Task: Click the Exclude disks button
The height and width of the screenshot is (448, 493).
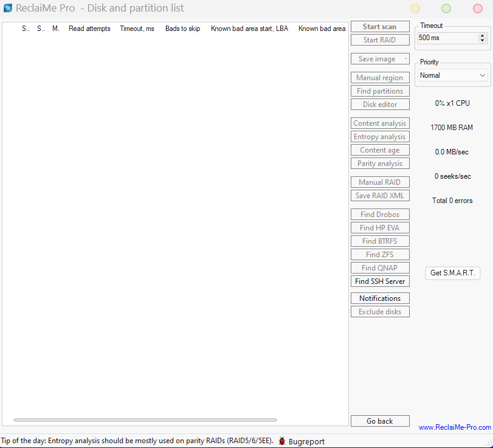Action: click(380, 312)
